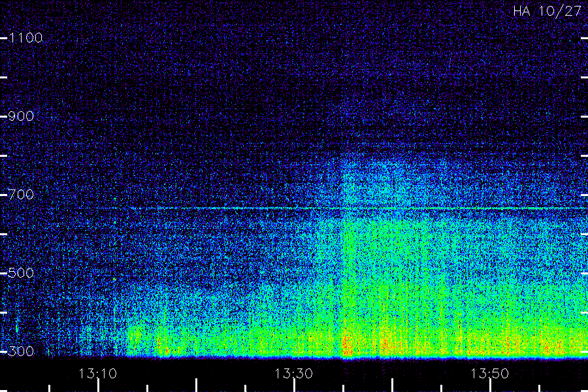Click the time tick mark below 13:10
The height and width of the screenshot is (392, 588).
(98, 385)
